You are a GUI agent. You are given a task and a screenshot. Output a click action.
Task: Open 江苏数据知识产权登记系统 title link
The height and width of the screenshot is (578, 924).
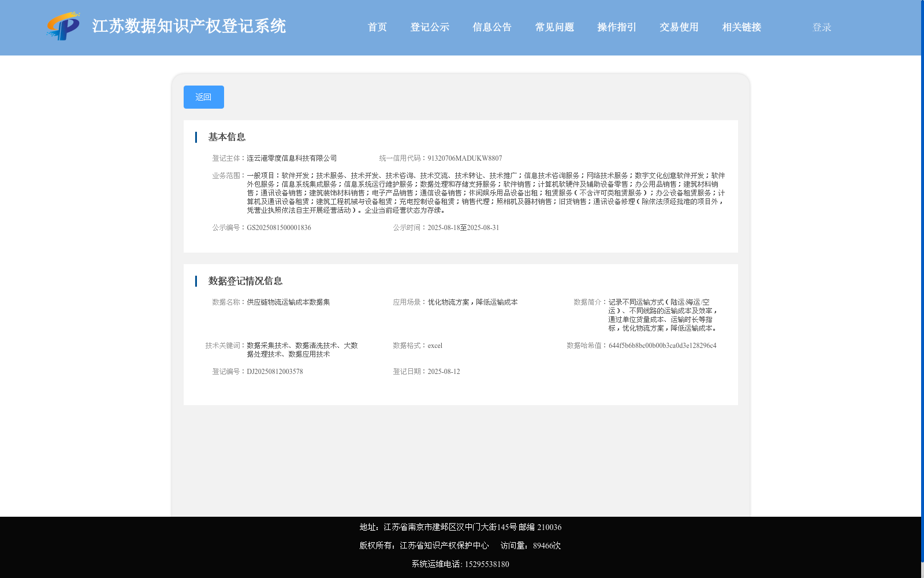(189, 27)
